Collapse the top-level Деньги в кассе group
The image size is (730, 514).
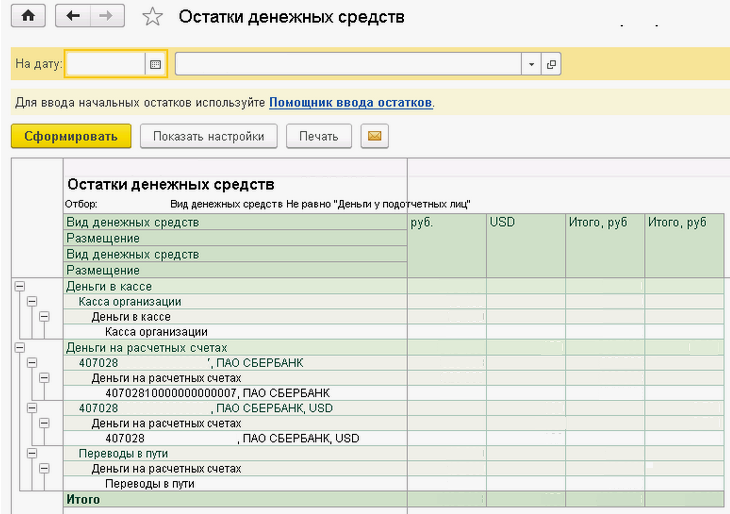[x=20, y=286]
